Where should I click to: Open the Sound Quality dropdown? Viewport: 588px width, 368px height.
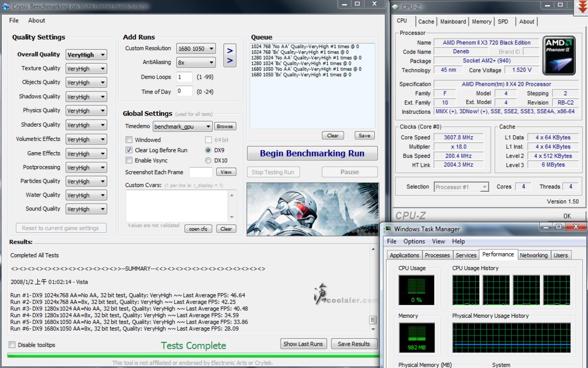click(x=86, y=209)
